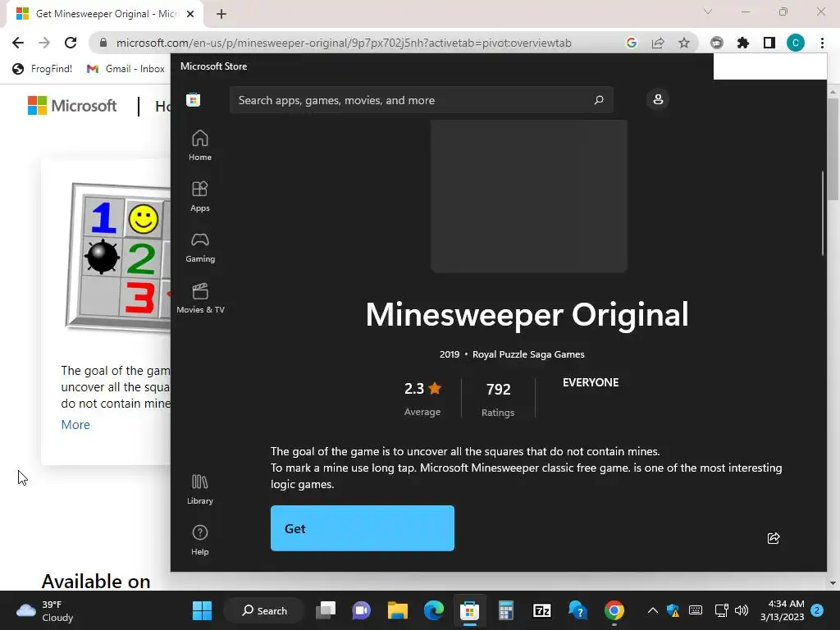Open notification center badge showing 2
This screenshot has width=840, height=630.
click(x=817, y=610)
